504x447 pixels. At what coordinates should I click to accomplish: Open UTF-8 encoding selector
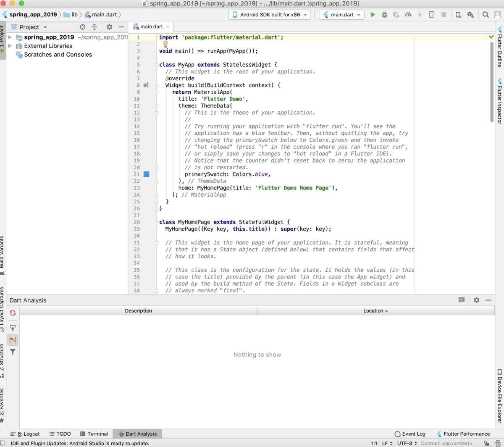407,443
